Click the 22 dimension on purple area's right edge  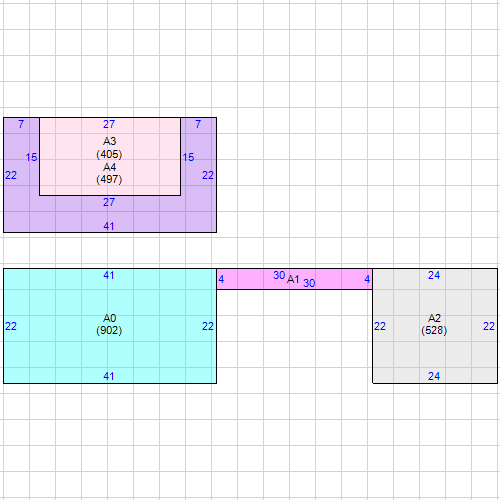pyautogui.click(x=208, y=175)
